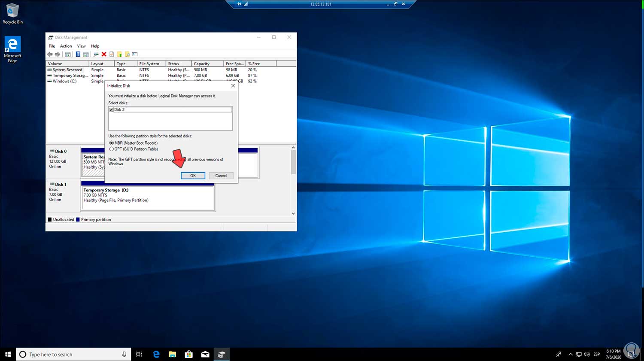Click the magnifier folder toolbar icon
Image resolution: width=644 pixels, height=361 pixels.
pyautogui.click(x=127, y=55)
